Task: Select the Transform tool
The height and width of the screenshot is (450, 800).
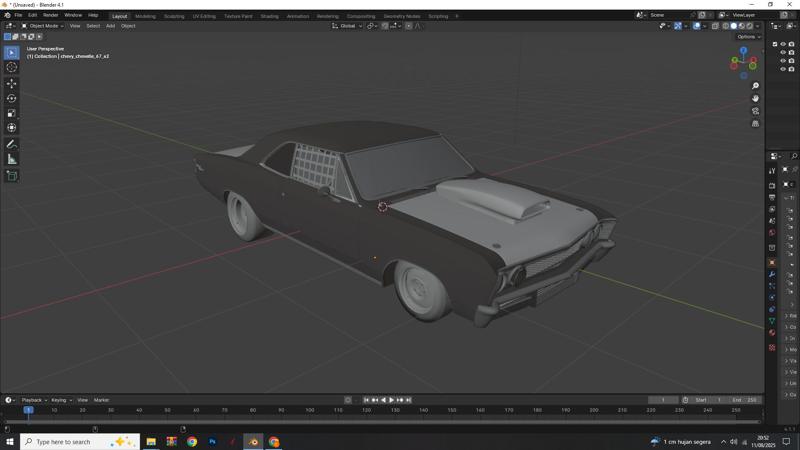Action: 12,128
